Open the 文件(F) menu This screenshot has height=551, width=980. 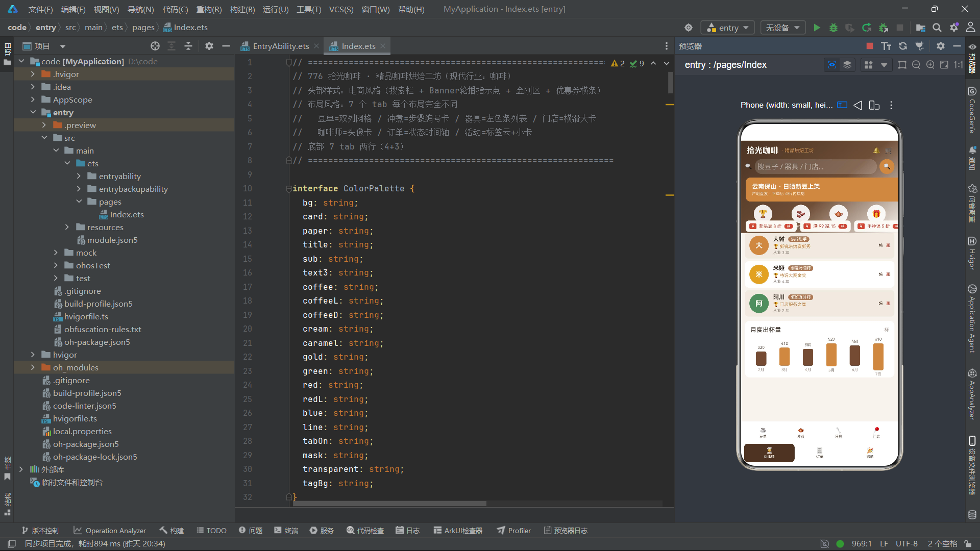40,9
